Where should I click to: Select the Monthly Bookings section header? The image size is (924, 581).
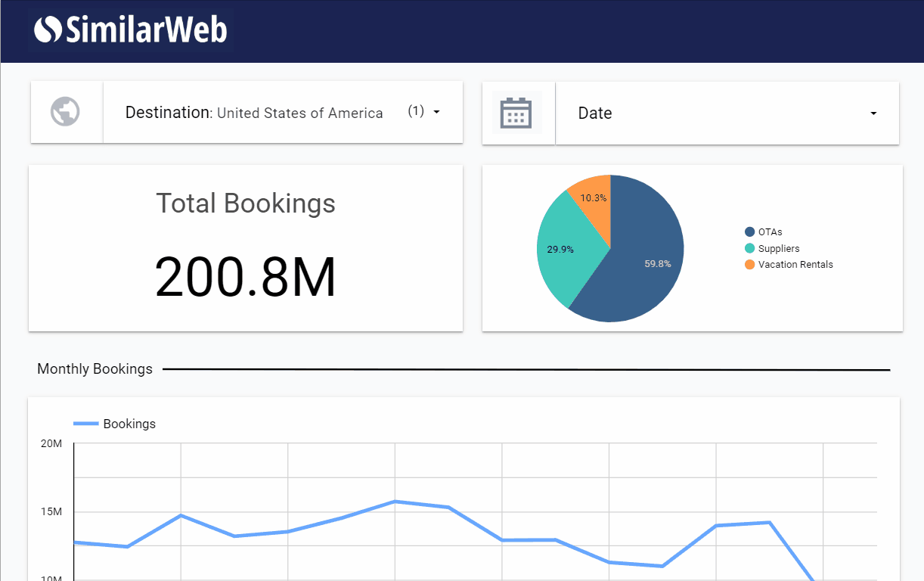point(95,368)
